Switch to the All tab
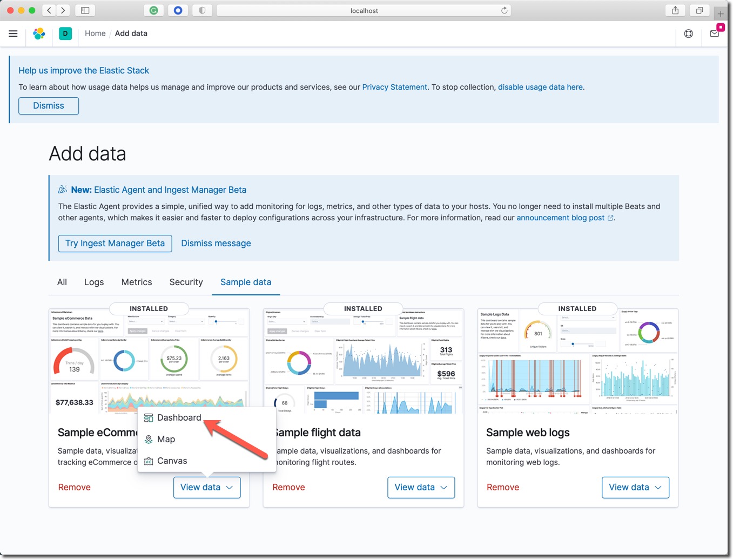The image size is (733, 560). coord(62,282)
